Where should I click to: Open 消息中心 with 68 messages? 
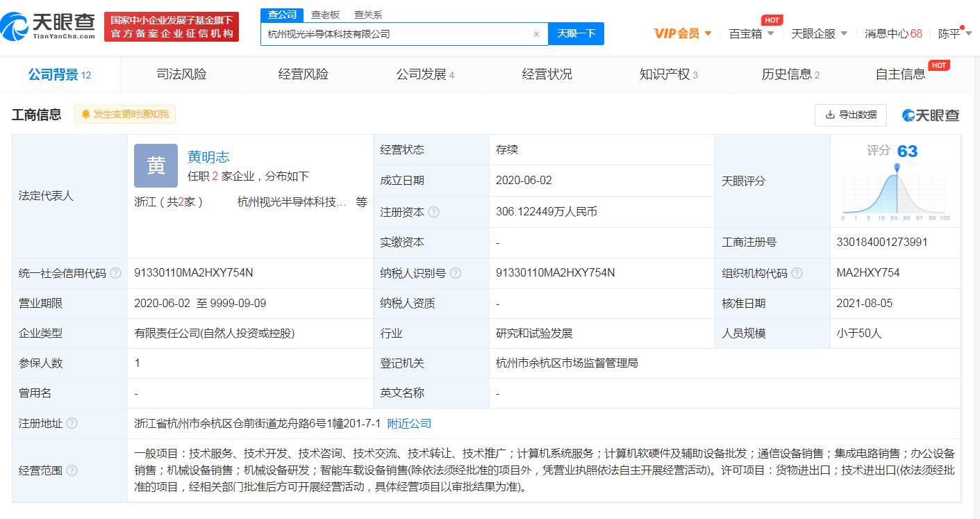(x=893, y=33)
